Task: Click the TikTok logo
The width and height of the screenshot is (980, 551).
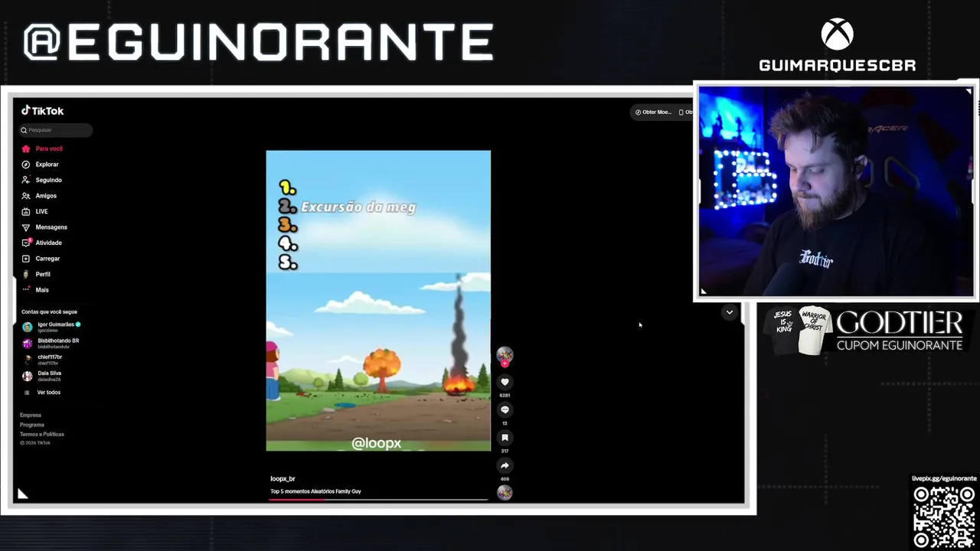Action: pos(42,111)
